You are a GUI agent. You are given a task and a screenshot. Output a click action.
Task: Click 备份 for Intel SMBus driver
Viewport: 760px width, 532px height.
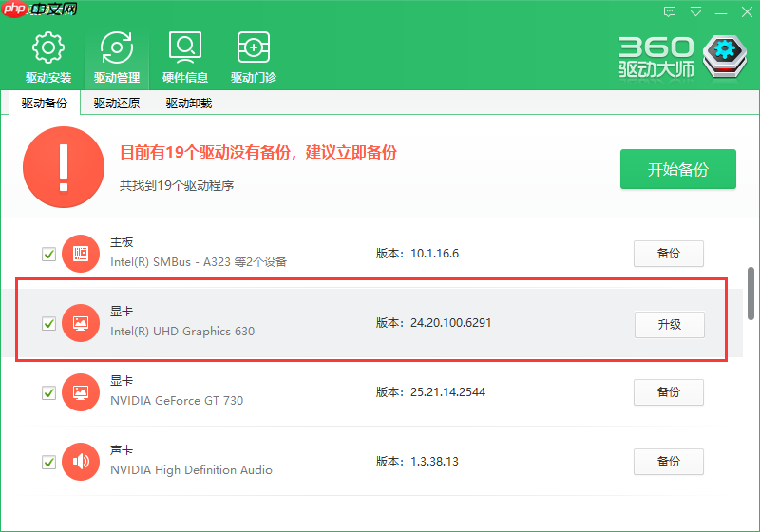tap(669, 253)
